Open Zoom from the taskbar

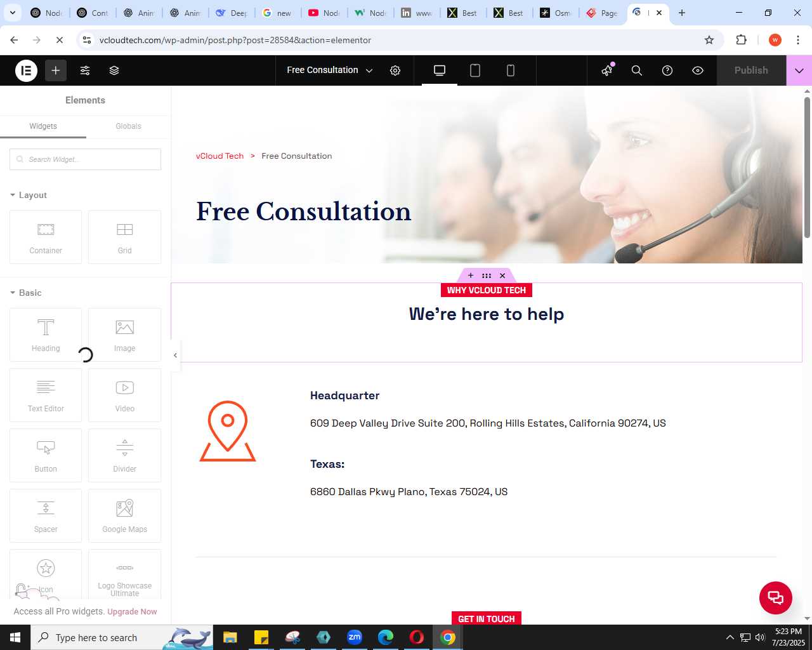coord(354,637)
